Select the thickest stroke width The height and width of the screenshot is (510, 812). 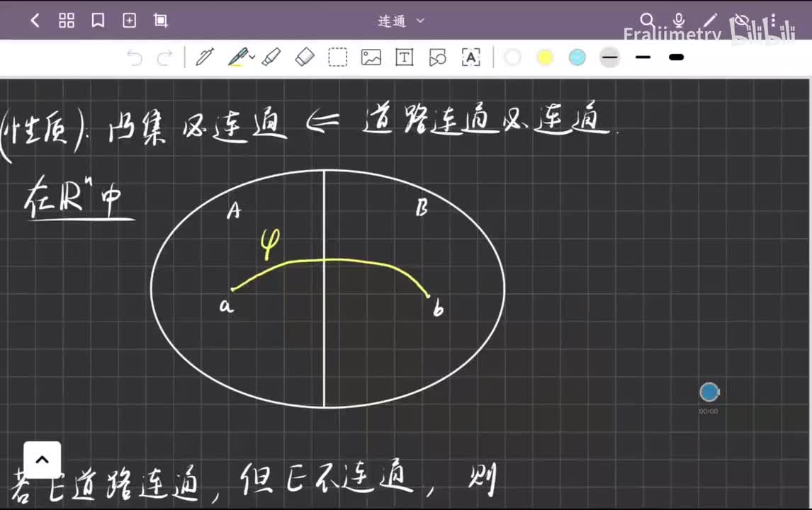[x=677, y=57]
